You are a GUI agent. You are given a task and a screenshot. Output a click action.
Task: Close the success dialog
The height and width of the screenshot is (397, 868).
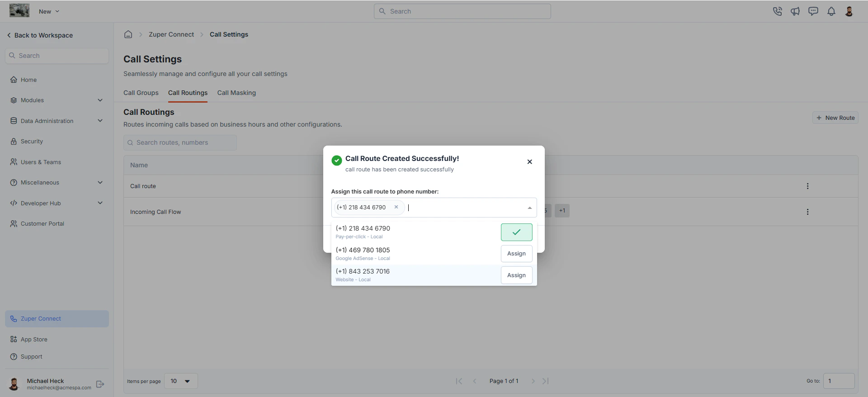pyautogui.click(x=529, y=162)
